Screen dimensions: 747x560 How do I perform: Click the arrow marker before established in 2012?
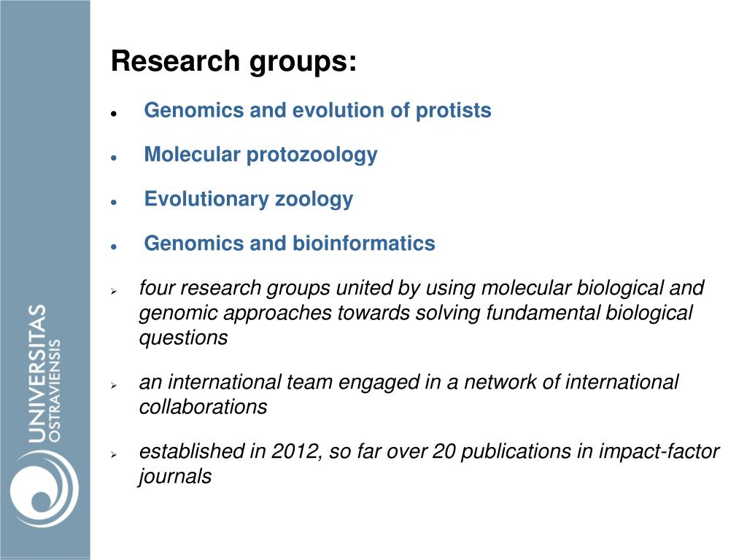[x=114, y=455]
